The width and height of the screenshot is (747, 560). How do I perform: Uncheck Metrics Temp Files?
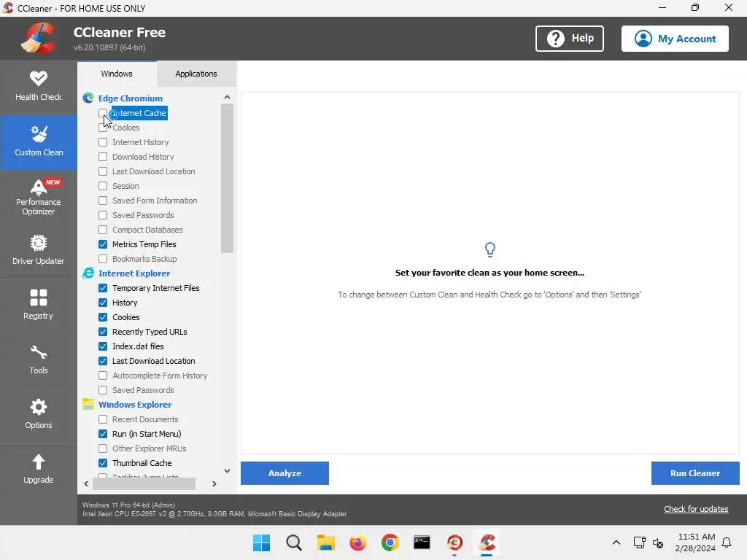[x=103, y=244]
